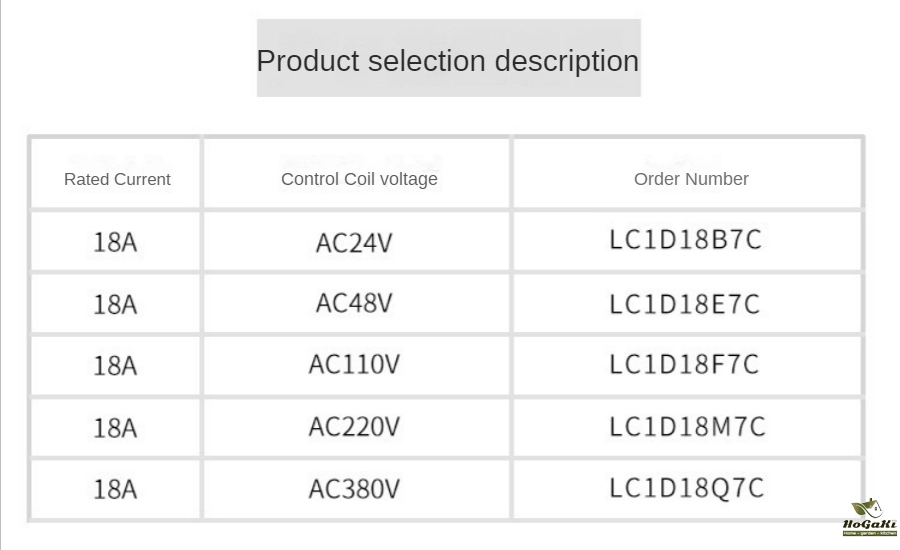This screenshot has height=550, width=900.
Task: Click 18A in the AC24V row
Action: tap(115, 243)
